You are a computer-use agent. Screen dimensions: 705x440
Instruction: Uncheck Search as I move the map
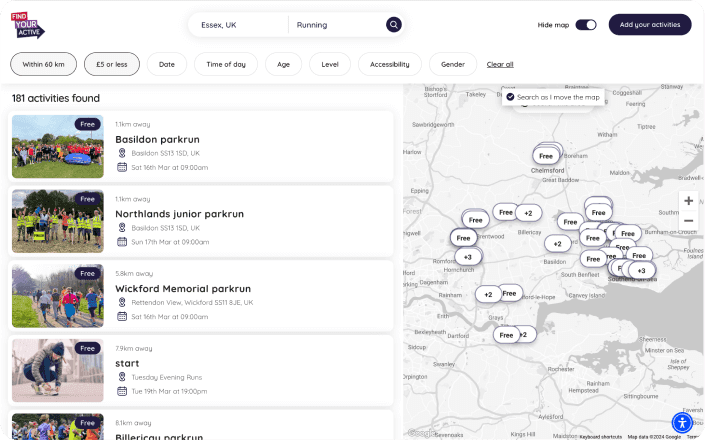510,97
